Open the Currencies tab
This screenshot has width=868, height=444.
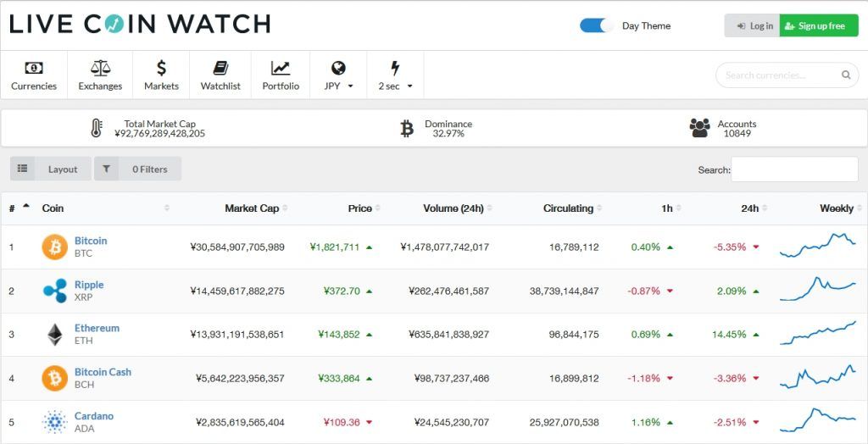pos(34,75)
